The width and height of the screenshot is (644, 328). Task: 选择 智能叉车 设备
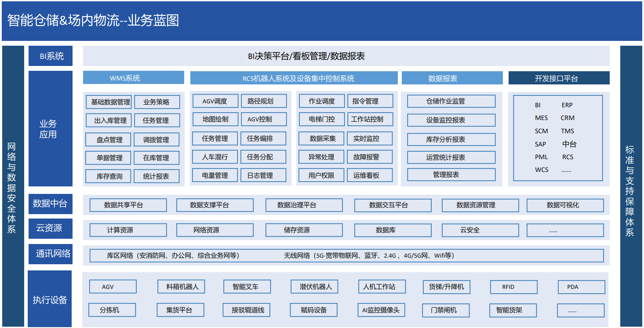(247, 287)
